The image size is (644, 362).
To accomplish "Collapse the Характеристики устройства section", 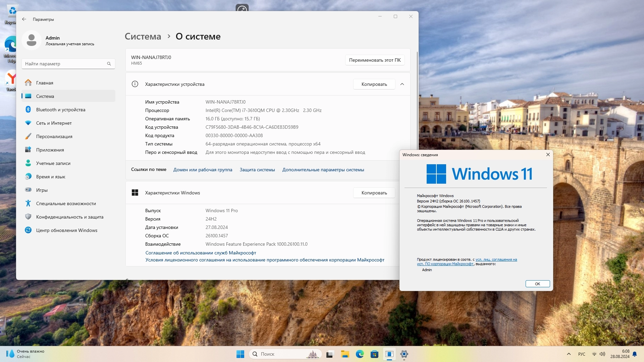I will pyautogui.click(x=402, y=84).
